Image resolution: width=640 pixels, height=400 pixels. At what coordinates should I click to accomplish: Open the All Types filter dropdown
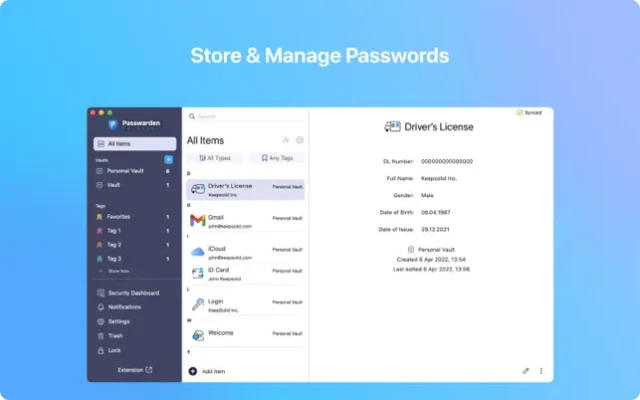pos(214,158)
